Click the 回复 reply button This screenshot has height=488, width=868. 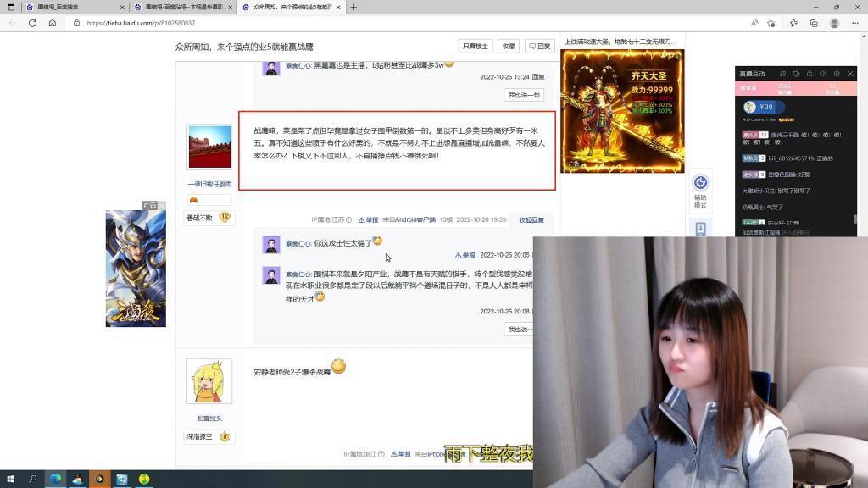point(541,47)
